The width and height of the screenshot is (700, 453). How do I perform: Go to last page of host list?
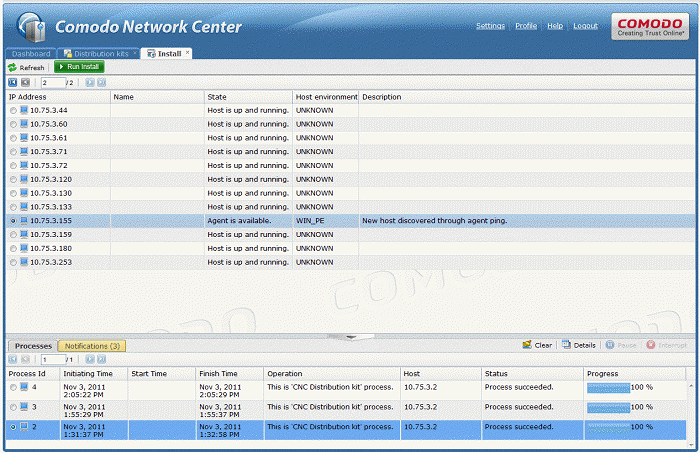(102, 83)
